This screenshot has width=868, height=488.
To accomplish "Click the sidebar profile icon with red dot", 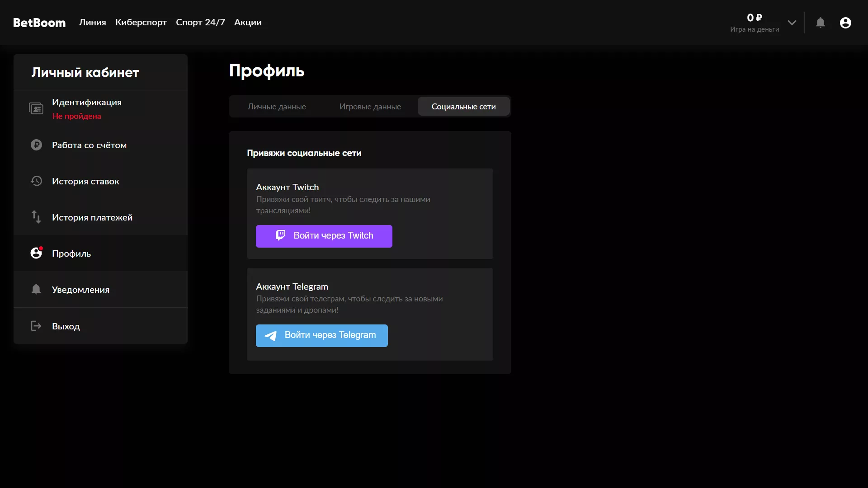I will tap(36, 253).
